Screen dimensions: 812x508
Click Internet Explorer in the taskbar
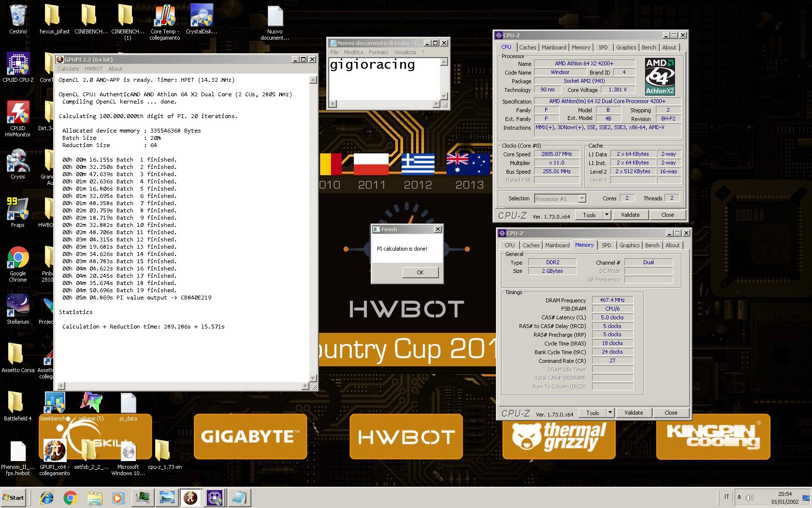coord(47,498)
